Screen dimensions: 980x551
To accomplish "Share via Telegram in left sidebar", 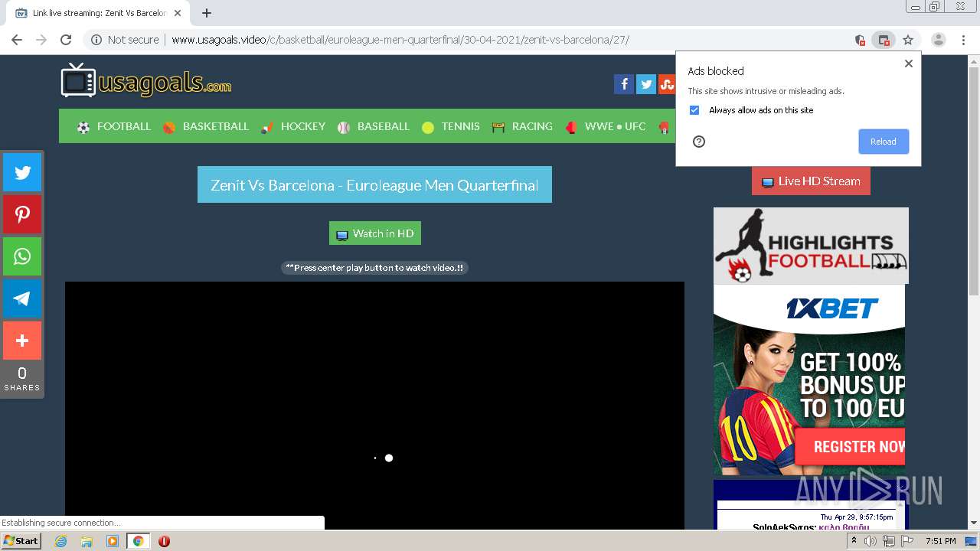I will (22, 298).
